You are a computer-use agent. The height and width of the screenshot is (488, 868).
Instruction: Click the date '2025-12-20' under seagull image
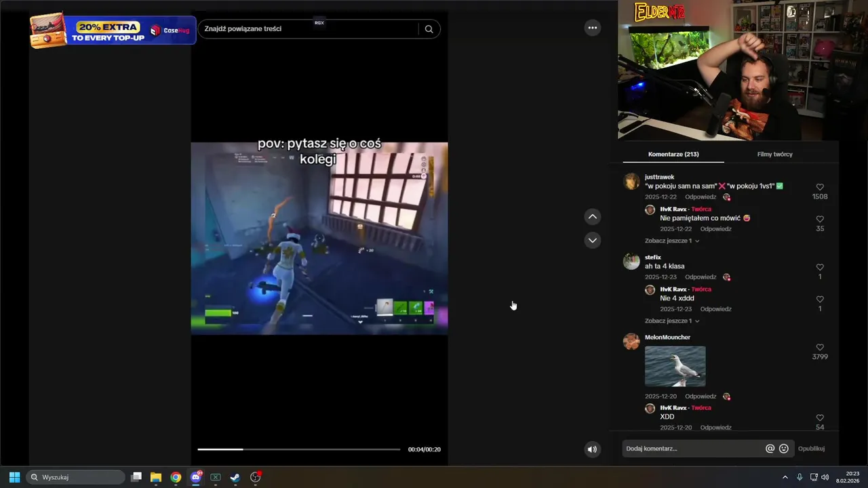click(x=660, y=396)
